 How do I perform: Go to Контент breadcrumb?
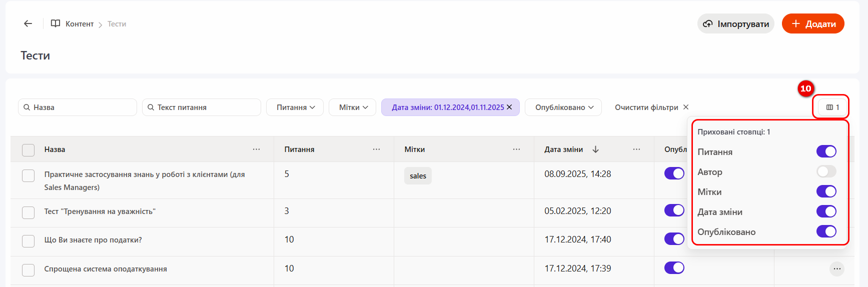(80, 24)
